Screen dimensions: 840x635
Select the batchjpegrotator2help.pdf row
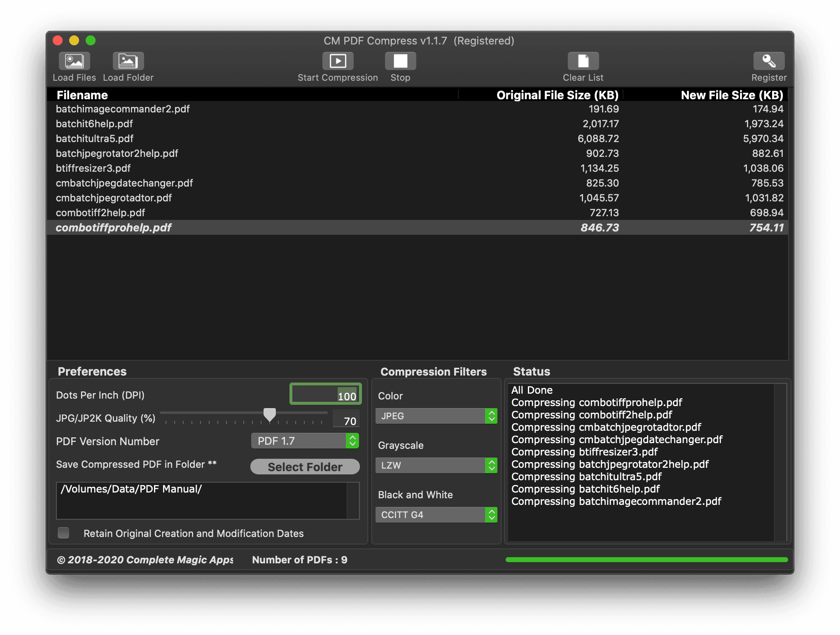click(418, 153)
